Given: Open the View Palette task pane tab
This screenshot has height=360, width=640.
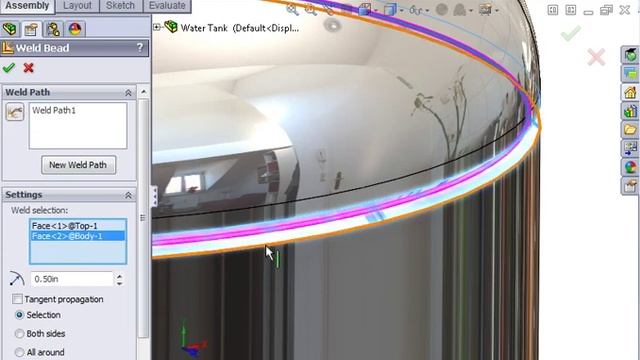Looking at the screenshot, I should (x=630, y=149).
